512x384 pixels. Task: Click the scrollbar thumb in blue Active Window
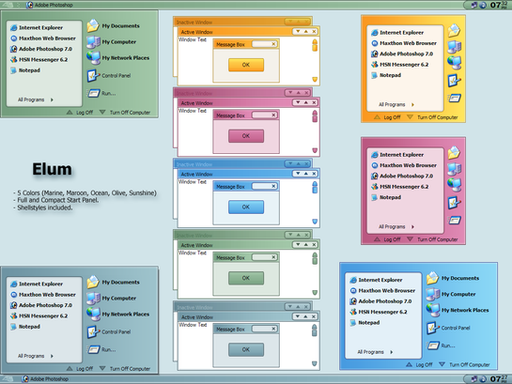(x=315, y=187)
